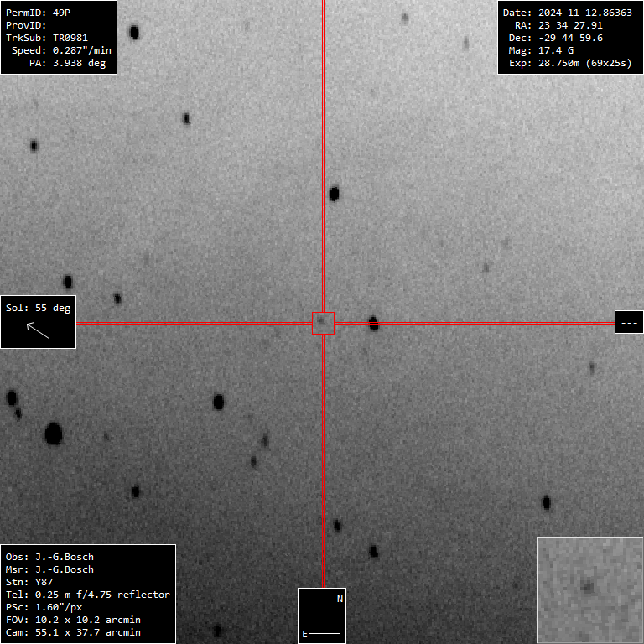Click the FOV: 10.2 x 10.2 arcmin text
Screen dimensions: 644x644
(x=73, y=620)
